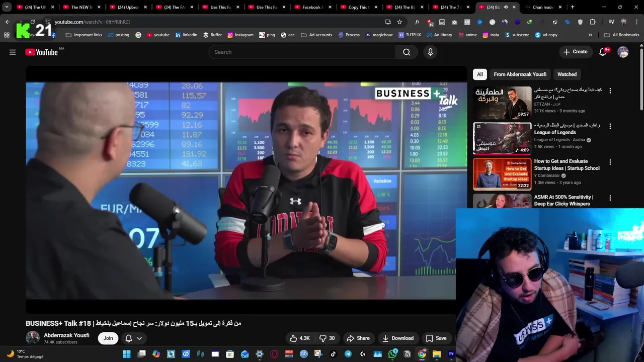
Task: Open Premiere Pro from the taskbar
Action: pyautogui.click(x=451, y=354)
